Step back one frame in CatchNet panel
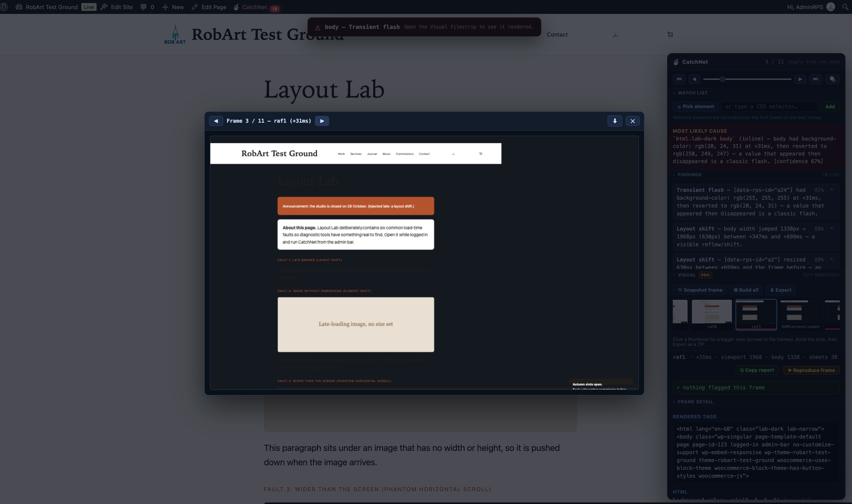Image resolution: width=852 pixels, height=504 pixels. [x=695, y=79]
